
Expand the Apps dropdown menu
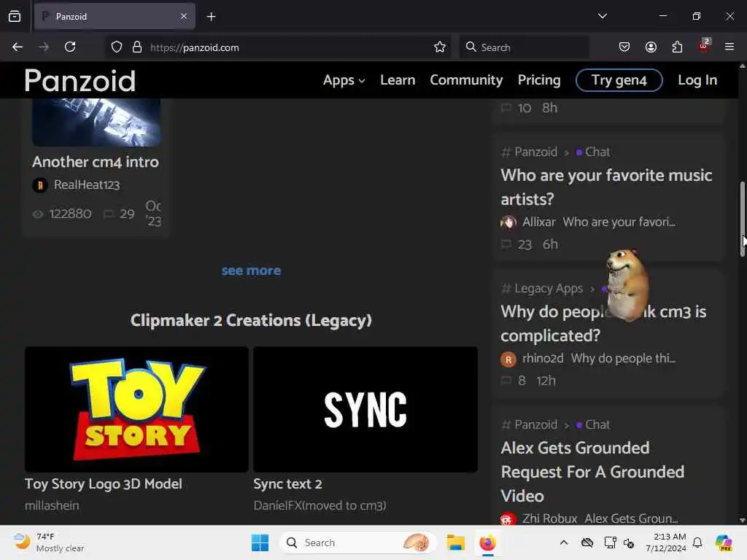pos(344,80)
